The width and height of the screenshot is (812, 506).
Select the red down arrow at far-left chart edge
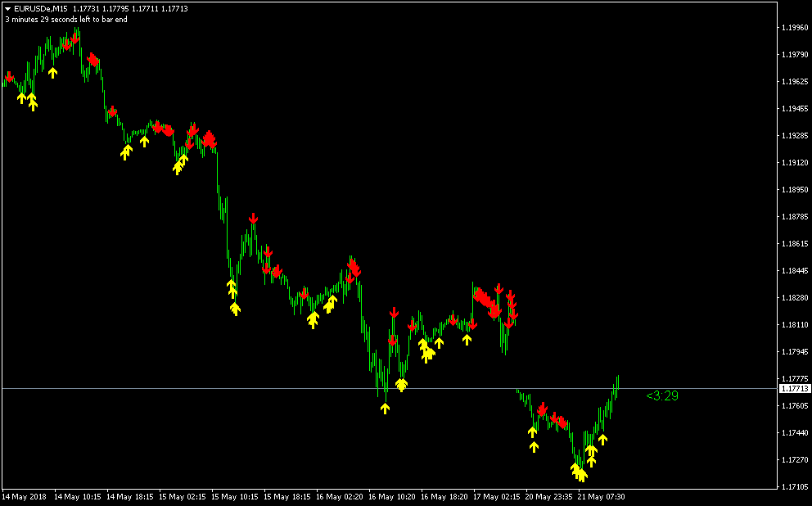(x=9, y=77)
